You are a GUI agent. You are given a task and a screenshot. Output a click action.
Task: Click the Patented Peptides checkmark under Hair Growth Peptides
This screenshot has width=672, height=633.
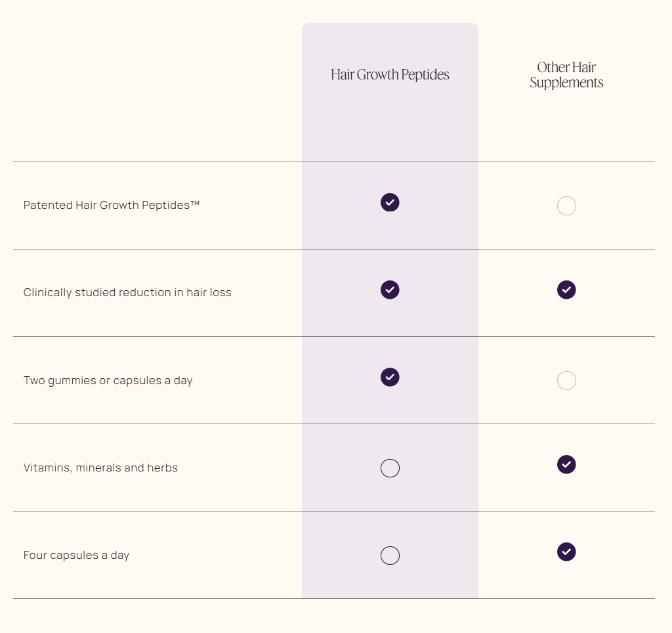(390, 202)
